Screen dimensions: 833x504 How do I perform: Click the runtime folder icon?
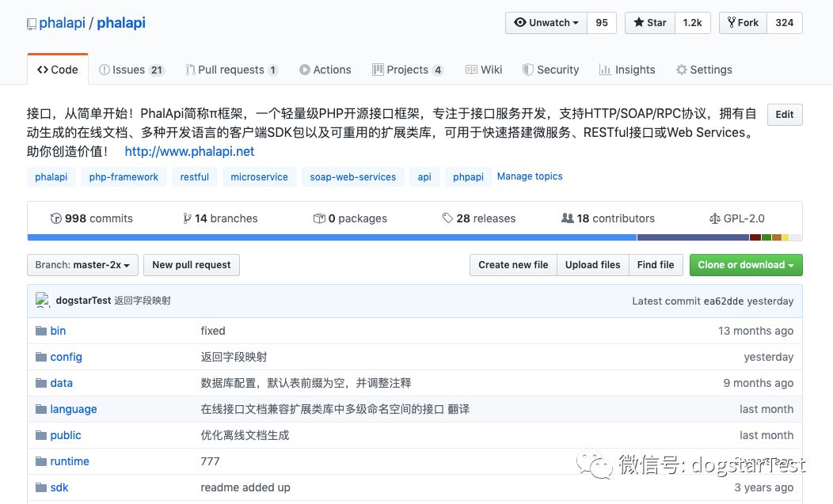[41, 461]
